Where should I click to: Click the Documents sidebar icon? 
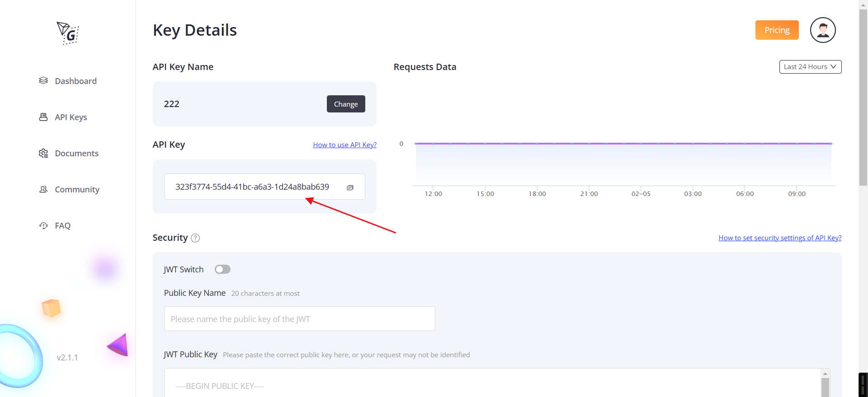click(x=43, y=153)
